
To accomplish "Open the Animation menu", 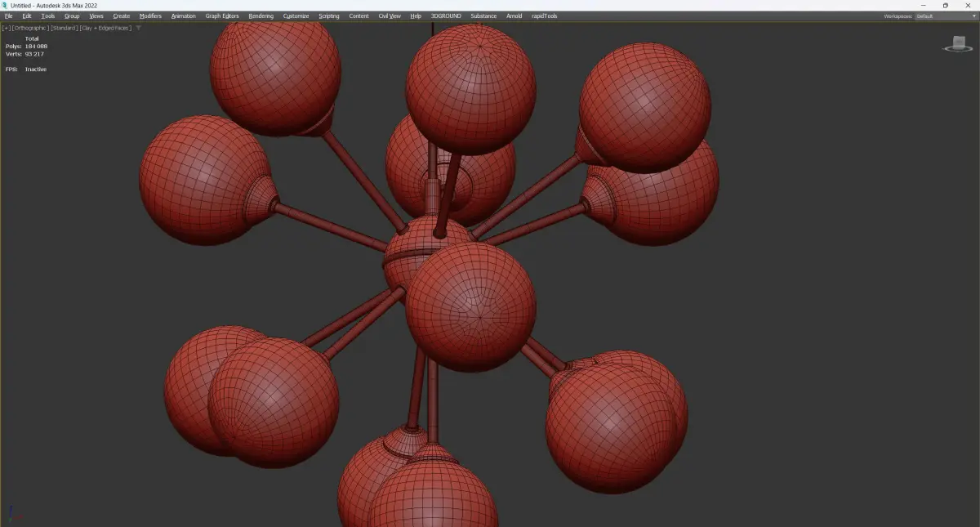I will [x=184, y=16].
